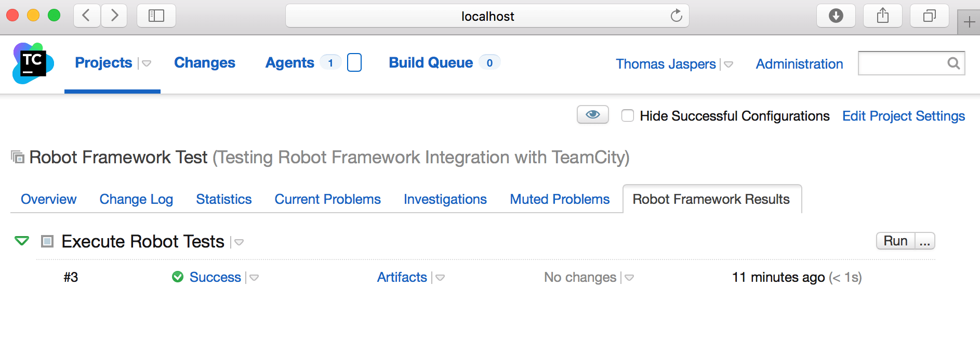Switch to the Statistics tab
Screen dimensions: 980x338
coord(223,199)
